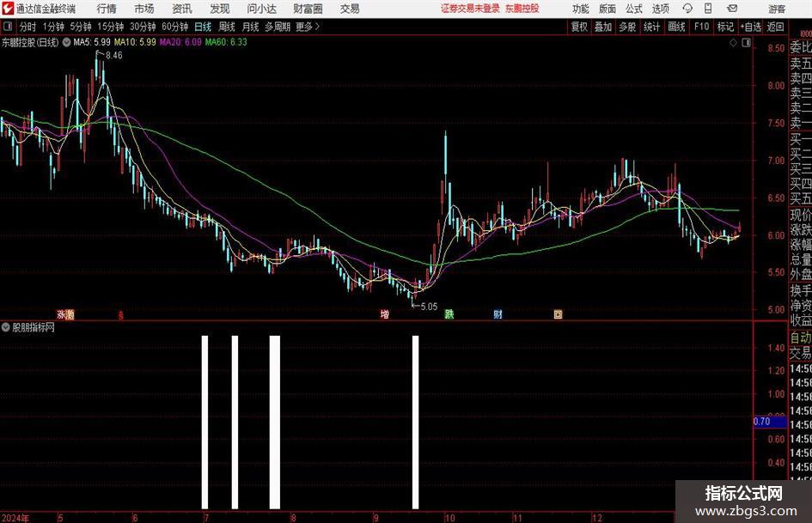Click the 回 event marker on chart
Viewport: 812px width, 523px height.
pyautogui.click(x=559, y=313)
